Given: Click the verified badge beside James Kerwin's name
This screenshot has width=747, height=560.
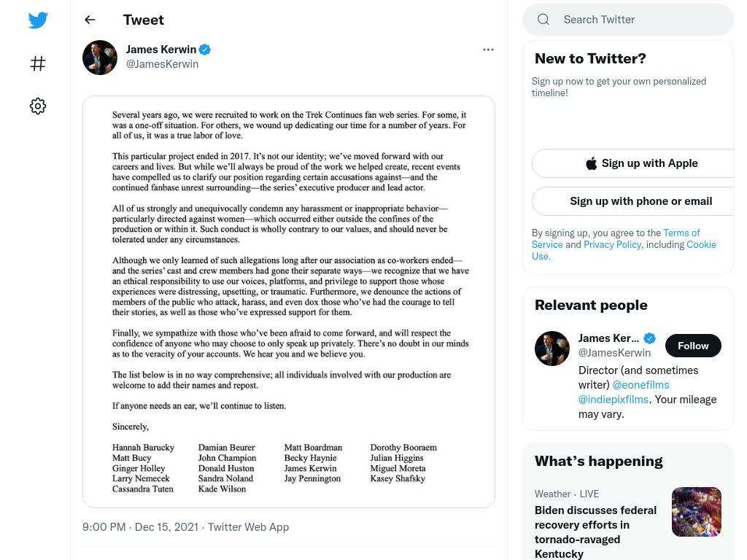Looking at the screenshot, I should (205, 50).
